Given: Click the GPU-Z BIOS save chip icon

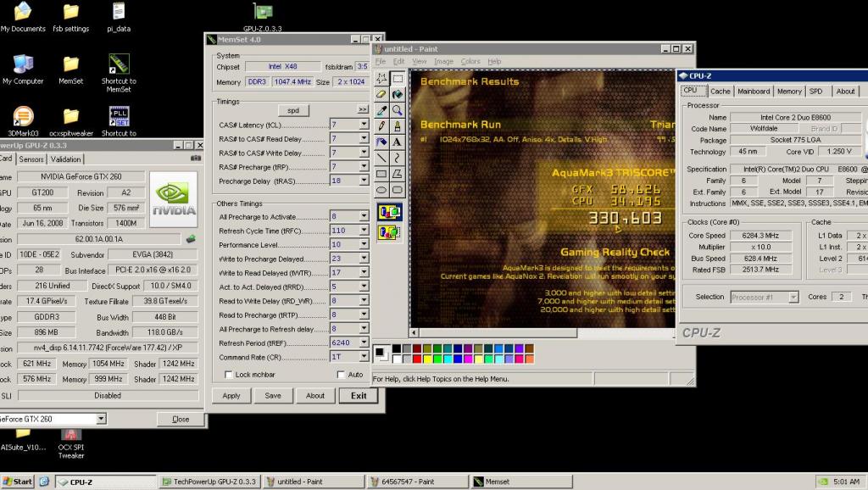Looking at the screenshot, I should [x=191, y=238].
